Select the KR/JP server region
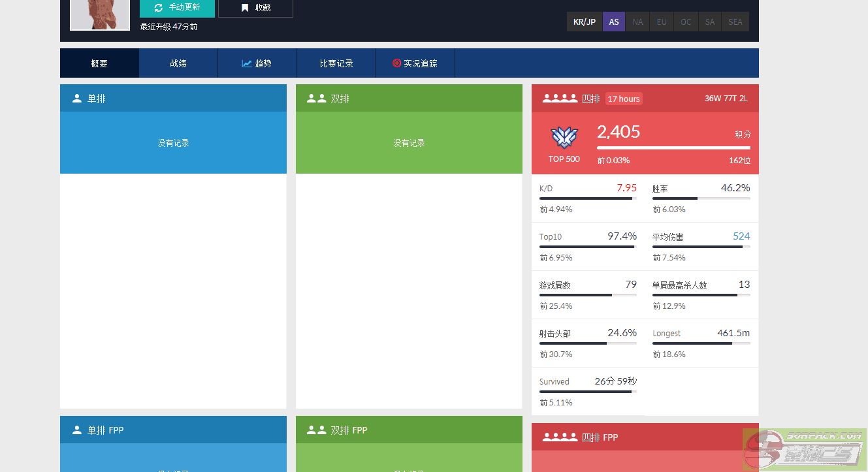This screenshot has height=472, width=868. tap(584, 22)
